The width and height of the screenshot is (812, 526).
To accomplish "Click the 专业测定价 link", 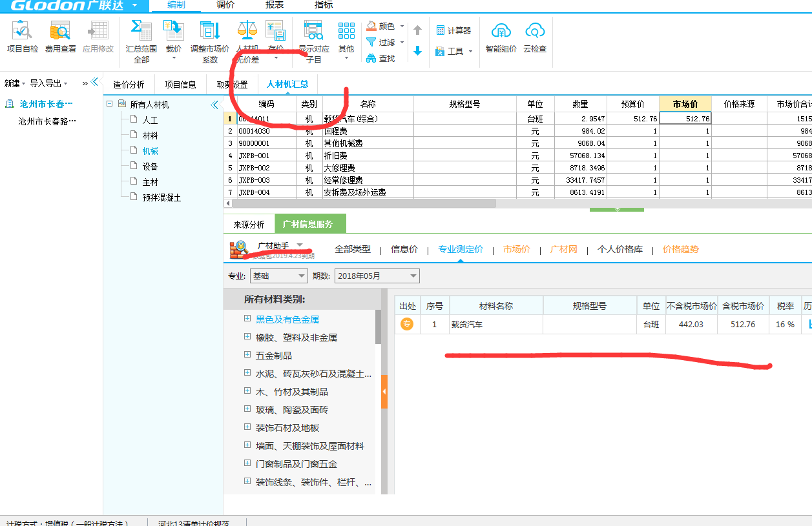I will (x=461, y=249).
